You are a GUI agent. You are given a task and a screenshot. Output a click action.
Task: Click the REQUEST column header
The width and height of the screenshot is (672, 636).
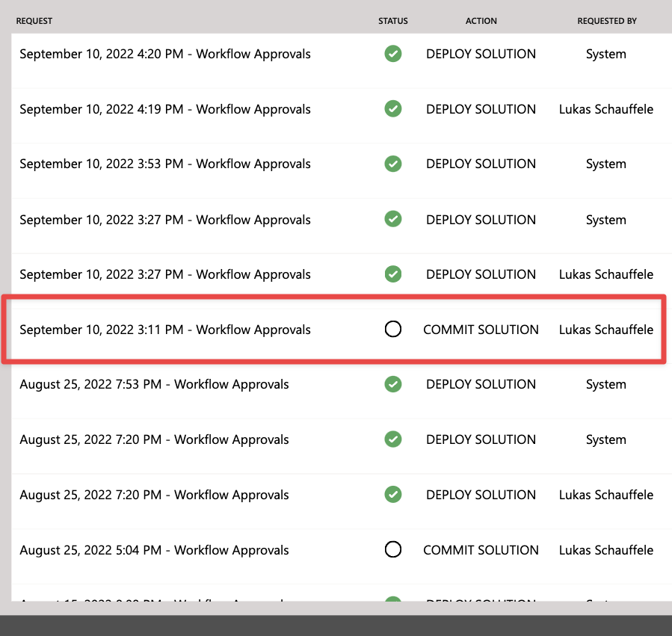pyautogui.click(x=34, y=21)
